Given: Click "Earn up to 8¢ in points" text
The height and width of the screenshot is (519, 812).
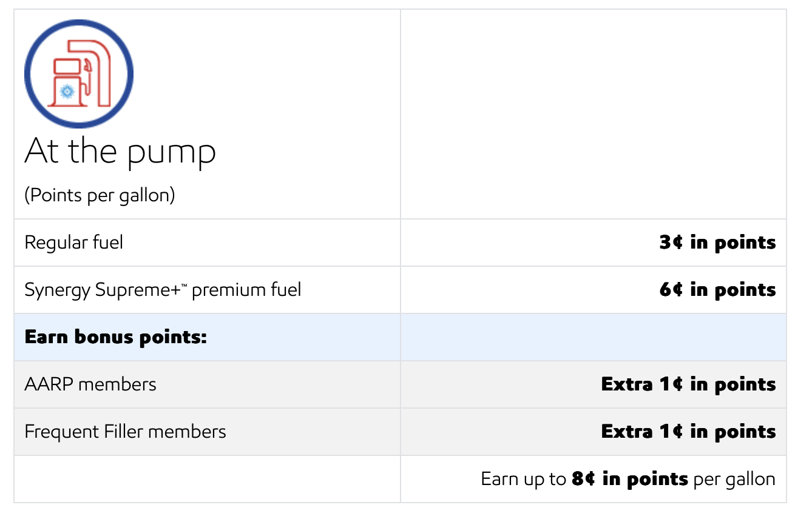Looking at the screenshot, I should [x=584, y=479].
